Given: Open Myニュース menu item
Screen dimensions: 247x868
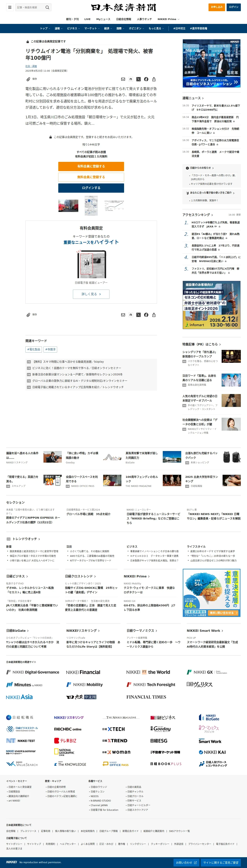Looking at the screenshot, I should coord(103,19).
